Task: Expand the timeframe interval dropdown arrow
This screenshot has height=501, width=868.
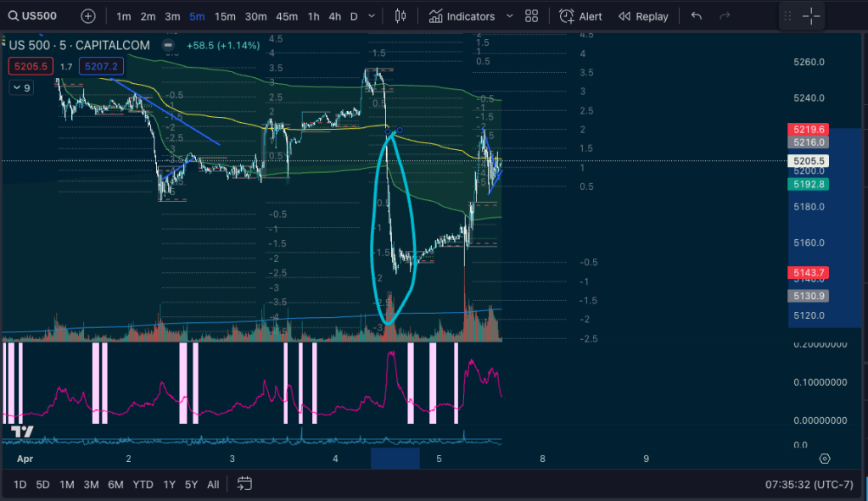Action: (x=373, y=16)
